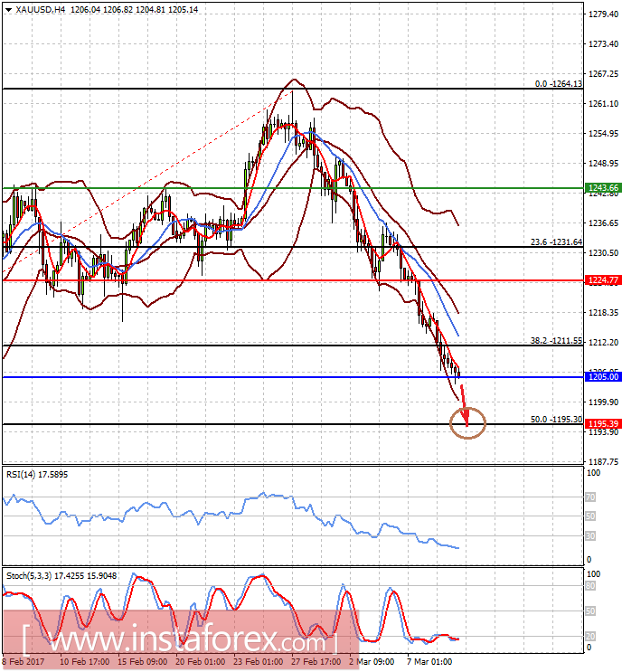Click the brown circle target marker

[x=467, y=422]
